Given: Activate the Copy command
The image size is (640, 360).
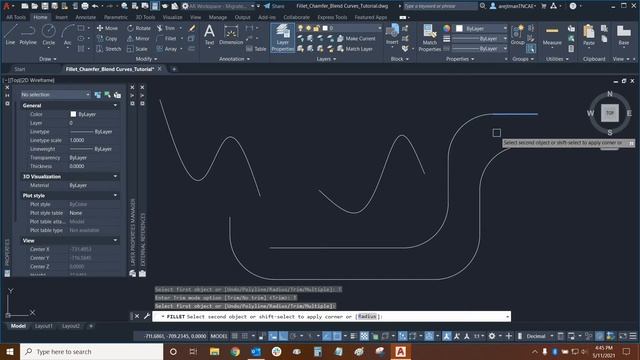Looking at the screenshot, I should click(107, 38).
